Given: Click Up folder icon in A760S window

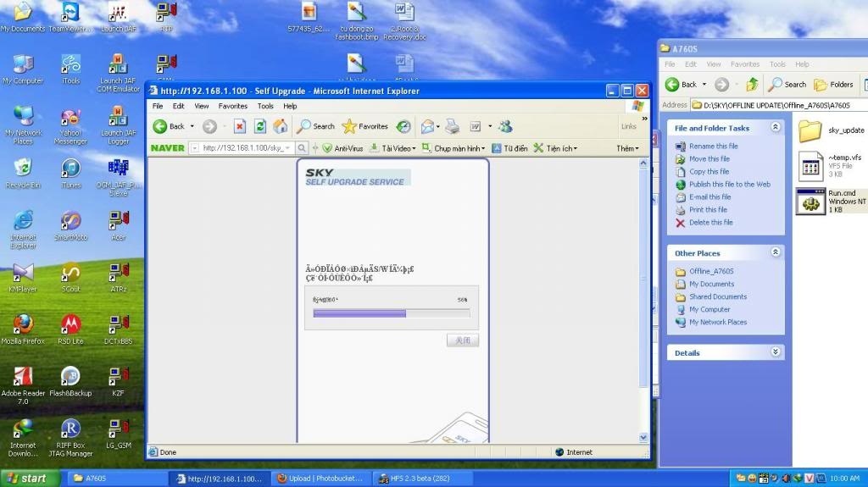Looking at the screenshot, I should coord(752,84).
